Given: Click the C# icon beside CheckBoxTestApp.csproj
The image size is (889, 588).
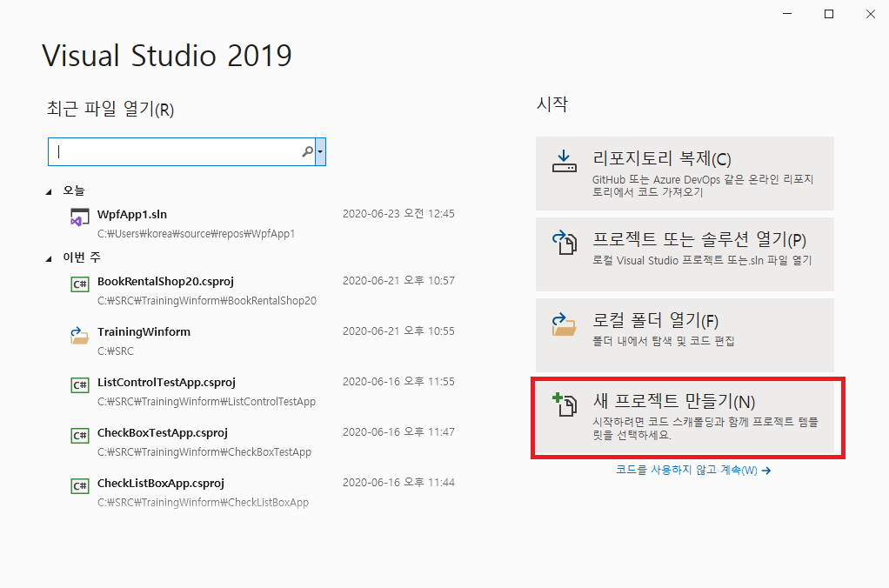Looking at the screenshot, I should pyautogui.click(x=80, y=436).
